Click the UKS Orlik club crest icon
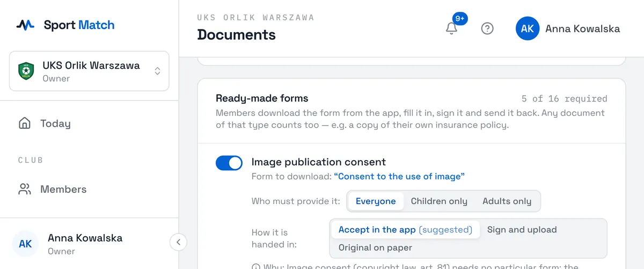 point(26,71)
